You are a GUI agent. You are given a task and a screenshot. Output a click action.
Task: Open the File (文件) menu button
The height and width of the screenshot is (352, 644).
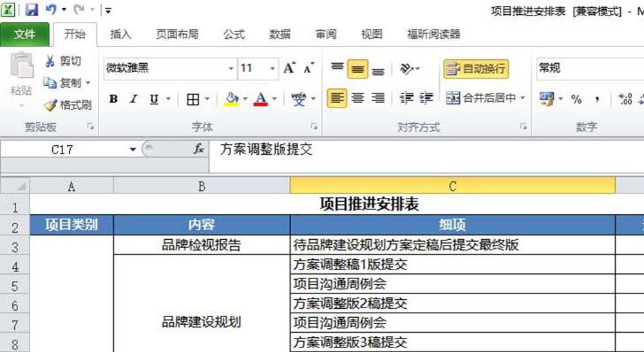coord(24,34)
